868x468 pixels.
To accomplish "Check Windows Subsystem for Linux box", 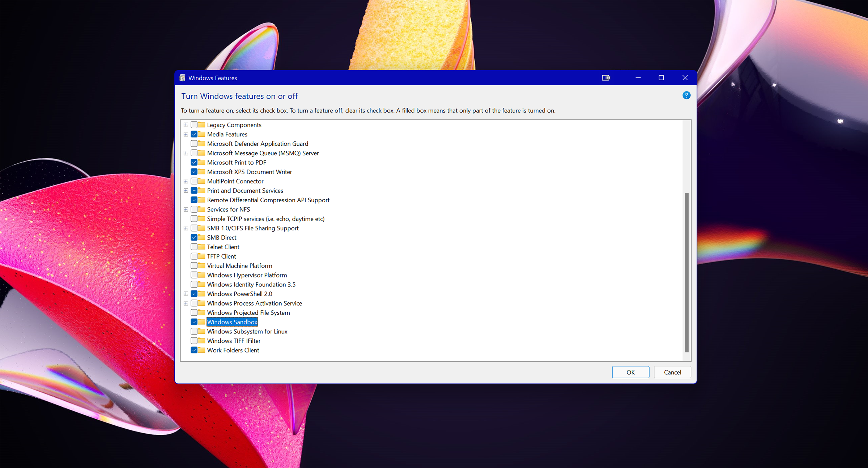I will [194, 331].
